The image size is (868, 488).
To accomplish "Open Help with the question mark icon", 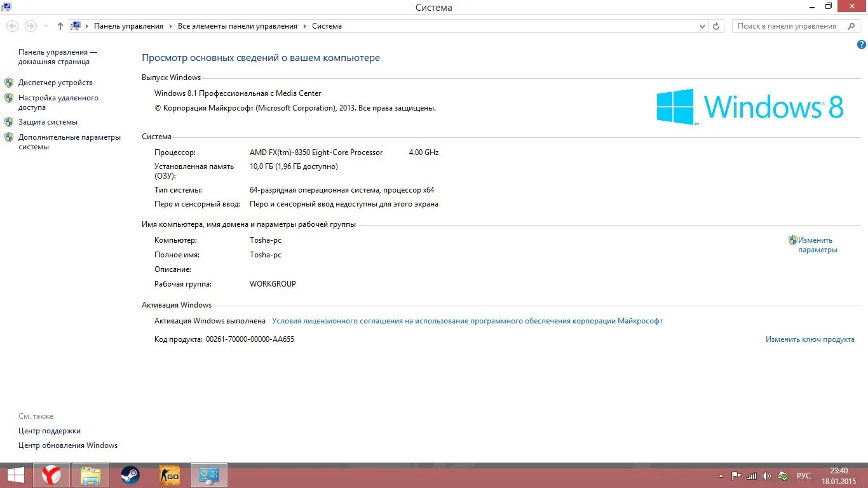I will coord(862,45).
